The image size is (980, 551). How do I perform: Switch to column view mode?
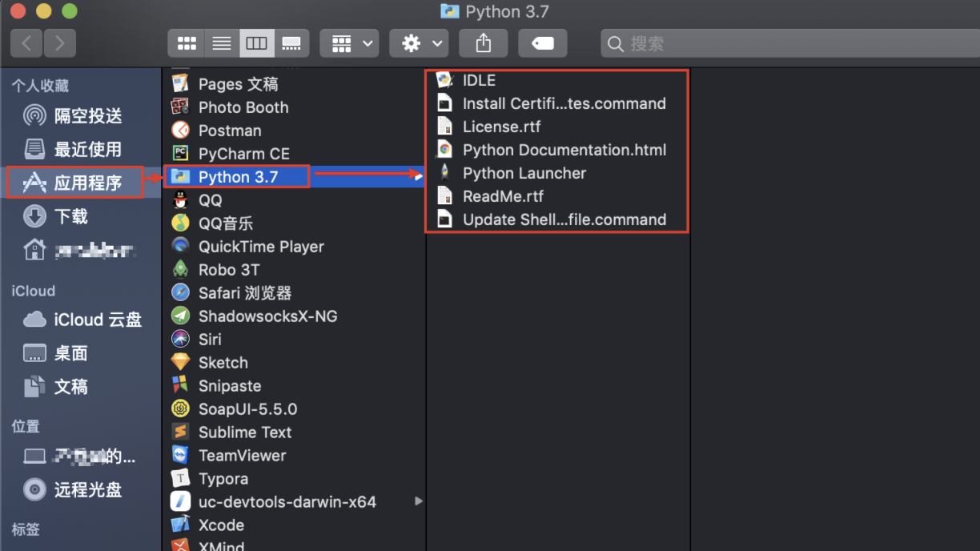click(x=257, y=43)
